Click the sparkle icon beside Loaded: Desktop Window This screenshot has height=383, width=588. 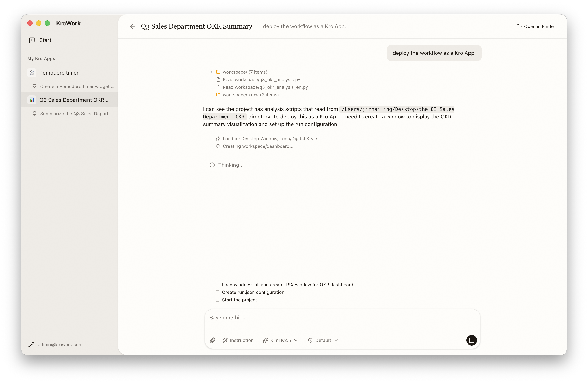pyautogui.click(x=218, y=139)
